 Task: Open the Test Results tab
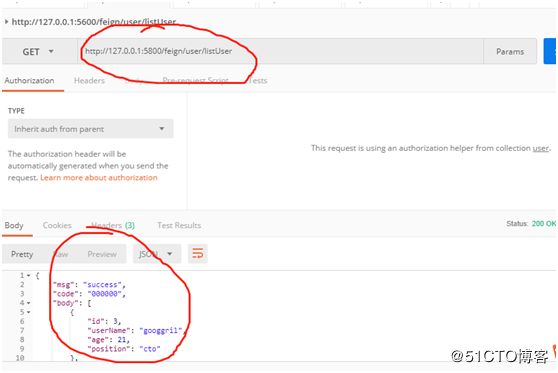pos(179,225)
